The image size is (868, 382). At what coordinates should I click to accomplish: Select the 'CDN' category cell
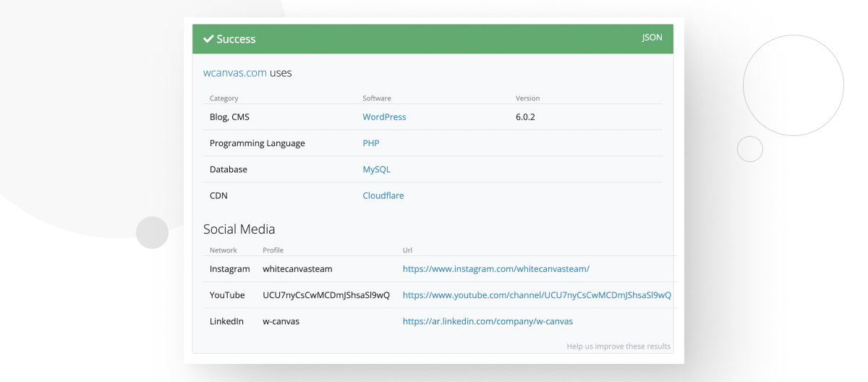point(218,195)
